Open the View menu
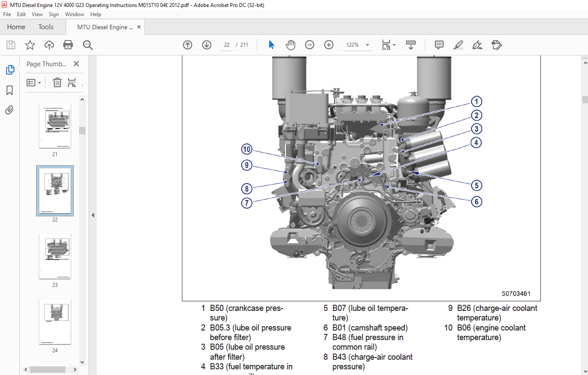The width and height of the screenshot is (588, 375). [x=37, y=14]
